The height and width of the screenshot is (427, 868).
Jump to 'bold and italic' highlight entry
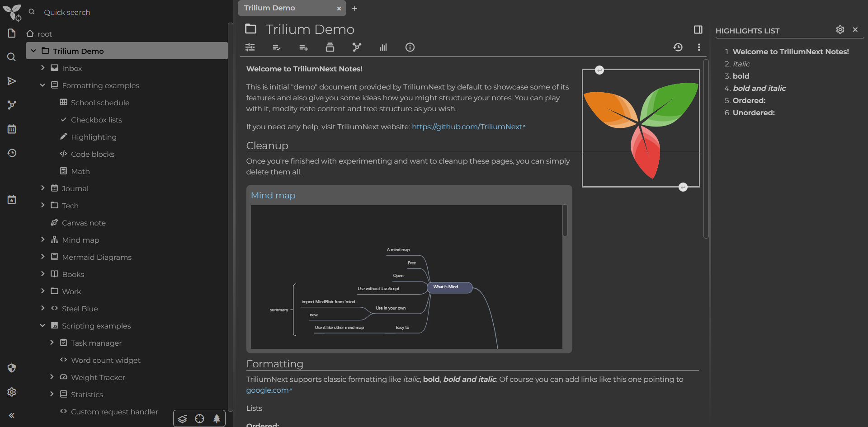tap(759, 88)
